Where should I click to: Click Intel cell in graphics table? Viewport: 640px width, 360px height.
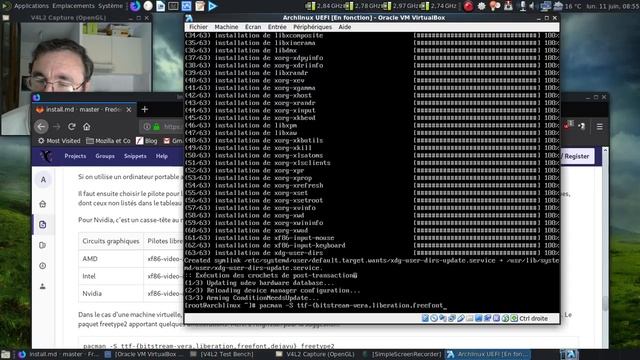click(x=111, y=276)
